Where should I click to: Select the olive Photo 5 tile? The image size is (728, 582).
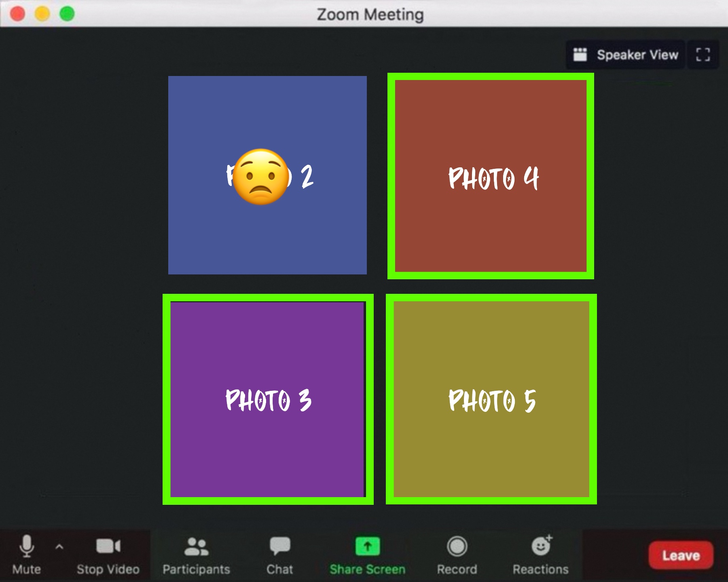tap(491, 445)
